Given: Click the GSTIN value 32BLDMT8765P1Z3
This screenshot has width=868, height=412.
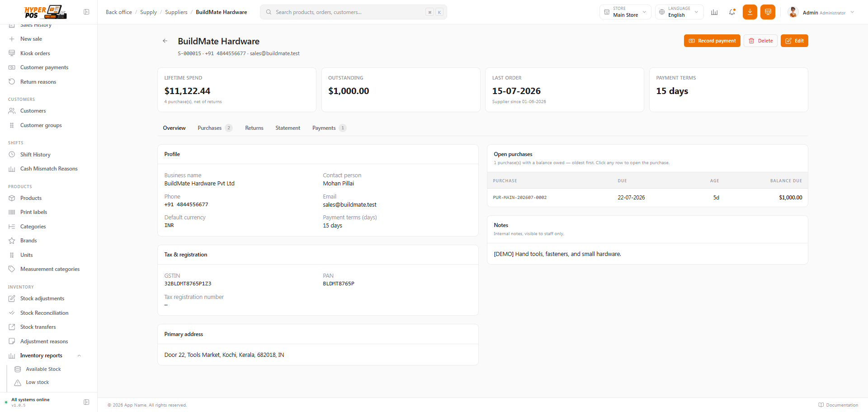Looking at the screenshot, I should point(188,284).
